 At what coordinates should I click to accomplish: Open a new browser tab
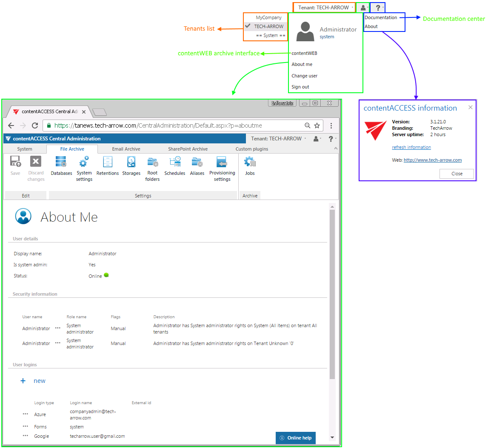pos(100,112)
